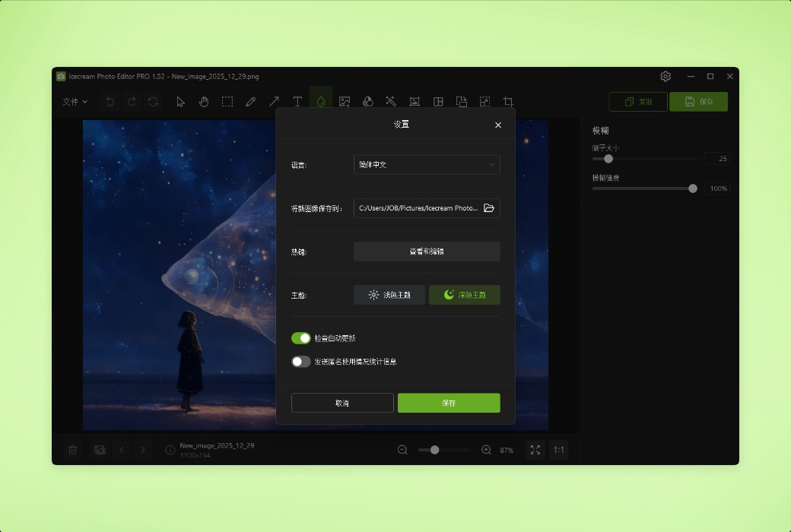791x532 pixels.
Task: Turn on anonymous usage statistics toggle
Action: pos(301,363)
